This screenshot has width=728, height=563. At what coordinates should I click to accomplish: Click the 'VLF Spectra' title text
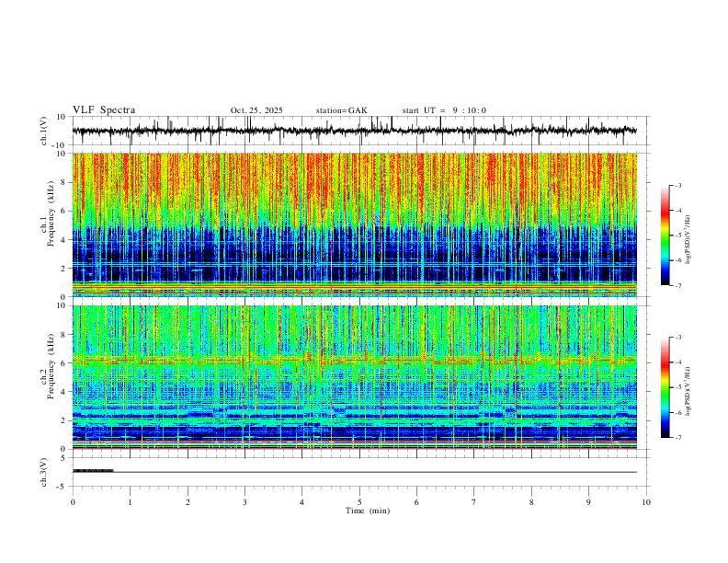[104, 110]
